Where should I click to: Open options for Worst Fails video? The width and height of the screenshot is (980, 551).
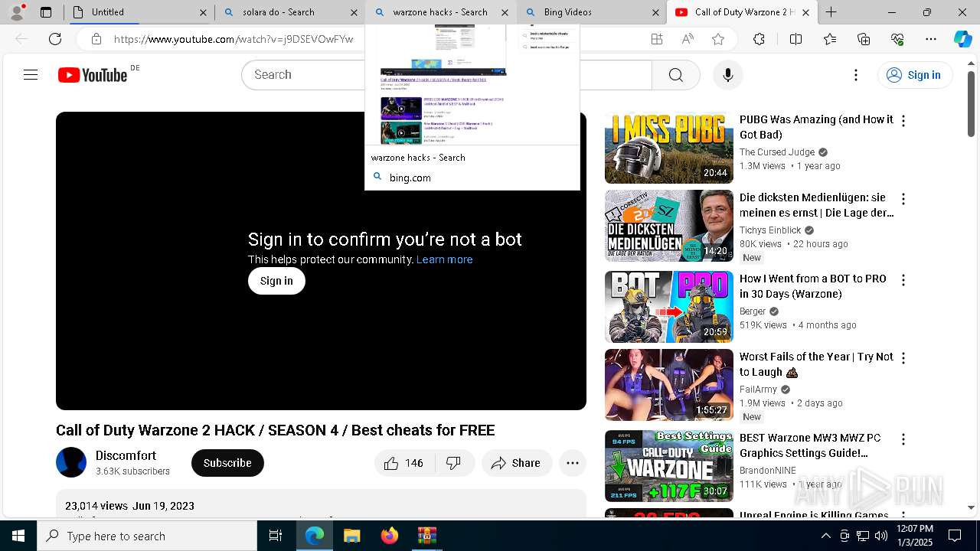903,358
